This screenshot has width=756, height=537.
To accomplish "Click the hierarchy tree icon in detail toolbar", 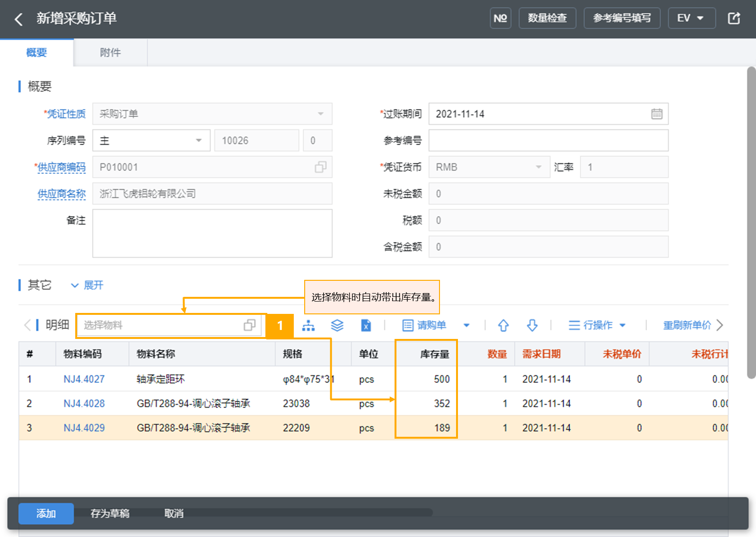I will [308, 325].
